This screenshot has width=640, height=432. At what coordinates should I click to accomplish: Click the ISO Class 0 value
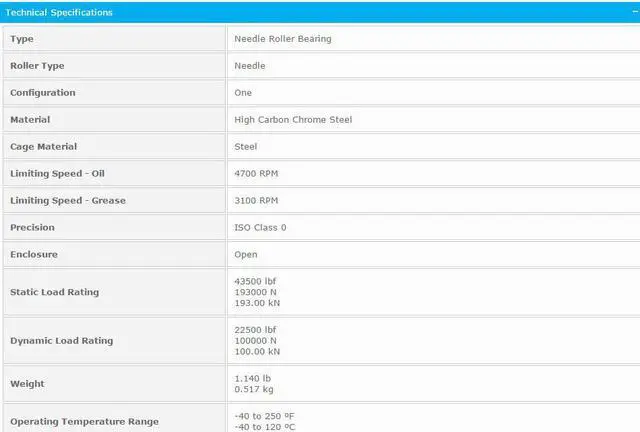[x=260, y=228]
